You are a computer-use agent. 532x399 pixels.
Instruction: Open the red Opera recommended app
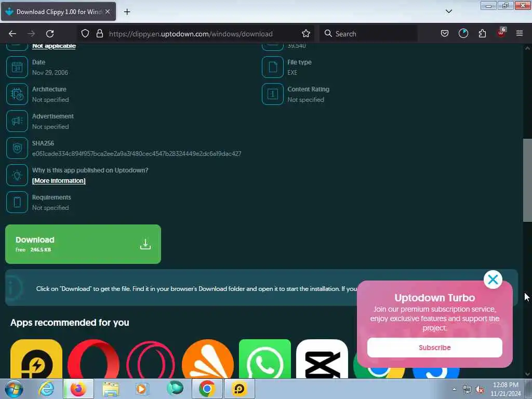94,359
